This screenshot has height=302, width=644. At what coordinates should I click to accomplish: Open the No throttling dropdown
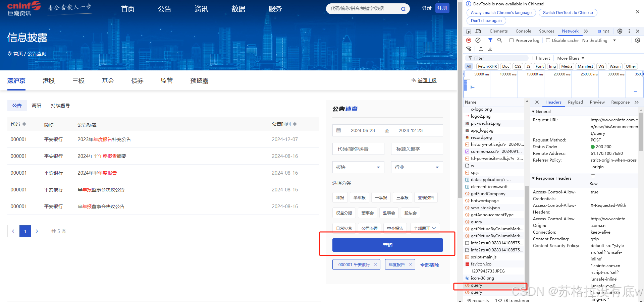click(x=599, y=41)
